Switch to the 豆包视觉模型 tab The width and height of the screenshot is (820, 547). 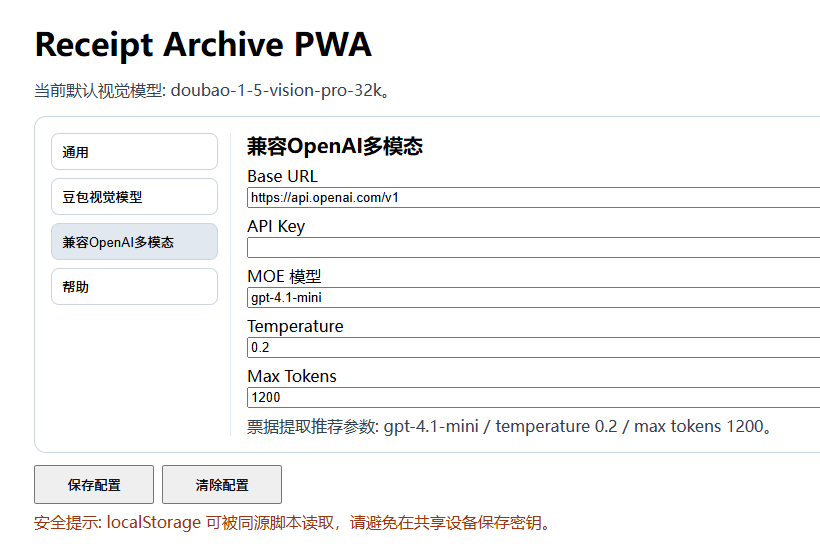click(x=134, y=197)
